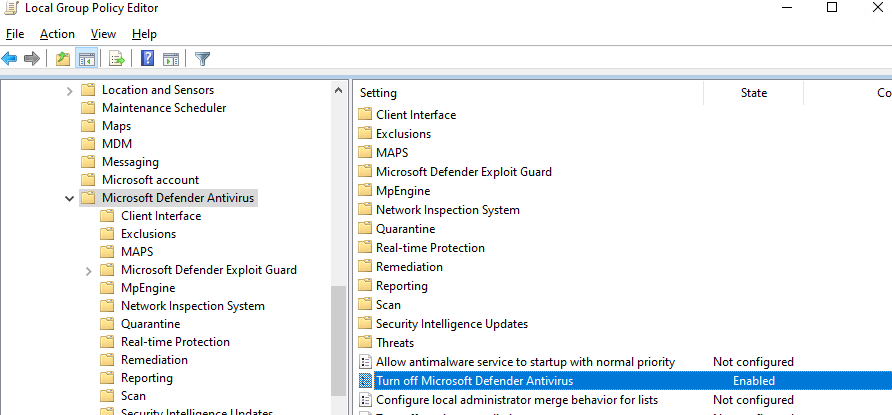Select Turn off Microsoft Defender Antivirus policy
The height and width of the screenshot is (415, 892).
point(474,381)
